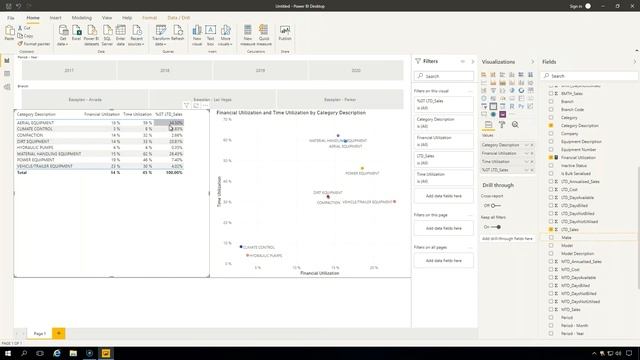This screenshot has width=640, height=360.
Task: Open Power BI datasets
Action: coord(91,35)
